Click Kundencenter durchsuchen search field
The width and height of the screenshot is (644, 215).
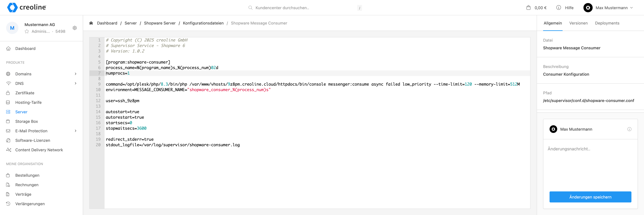(x=305, y=8)
